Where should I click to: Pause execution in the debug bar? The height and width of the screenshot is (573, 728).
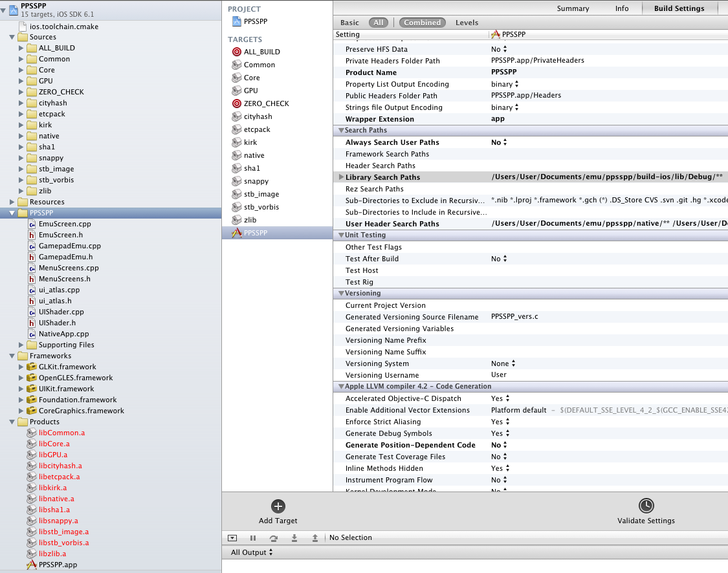(253, 538)
